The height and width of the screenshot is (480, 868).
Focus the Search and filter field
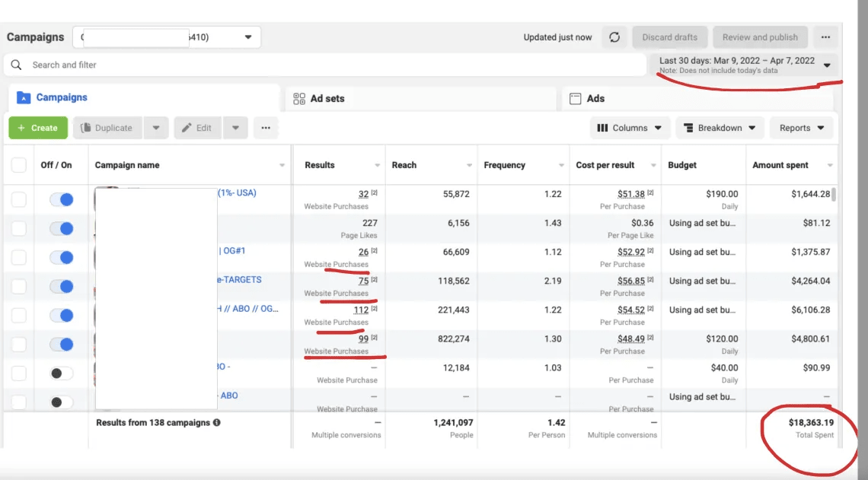(x=325, y=65)
